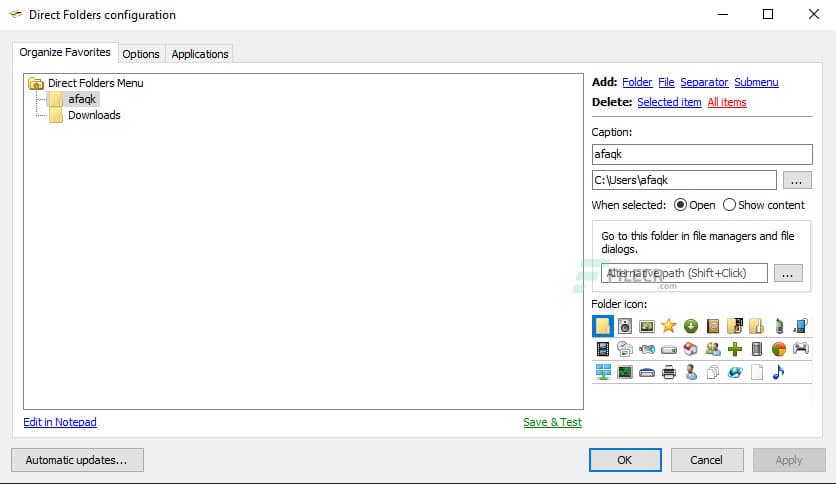Screen dimensions: 836x484
Task: Choose the brown address book icon
Action: tap(713, 326)
